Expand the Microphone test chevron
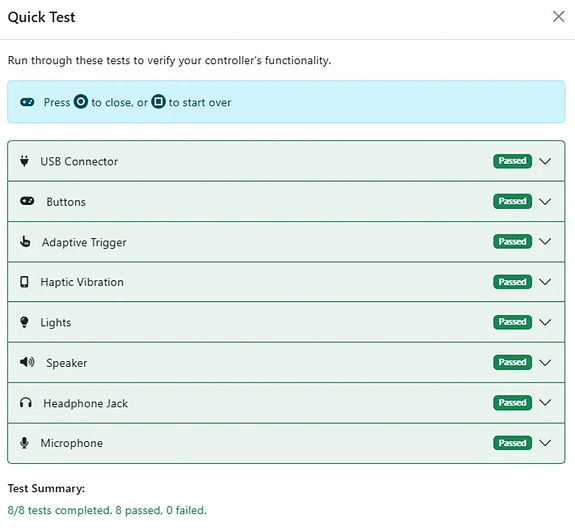 click(x=545, y=443)
